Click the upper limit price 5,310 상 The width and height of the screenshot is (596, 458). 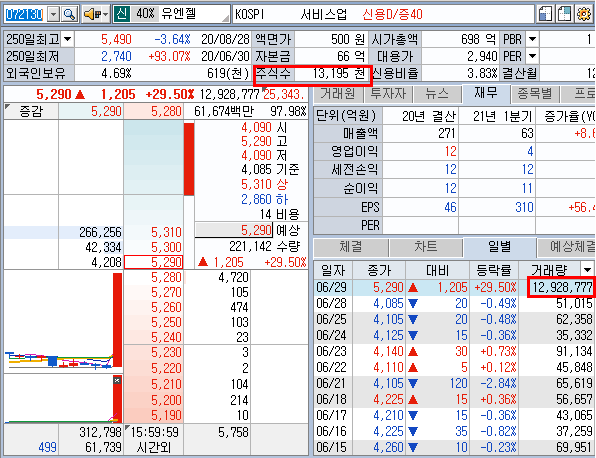point(264,184)
